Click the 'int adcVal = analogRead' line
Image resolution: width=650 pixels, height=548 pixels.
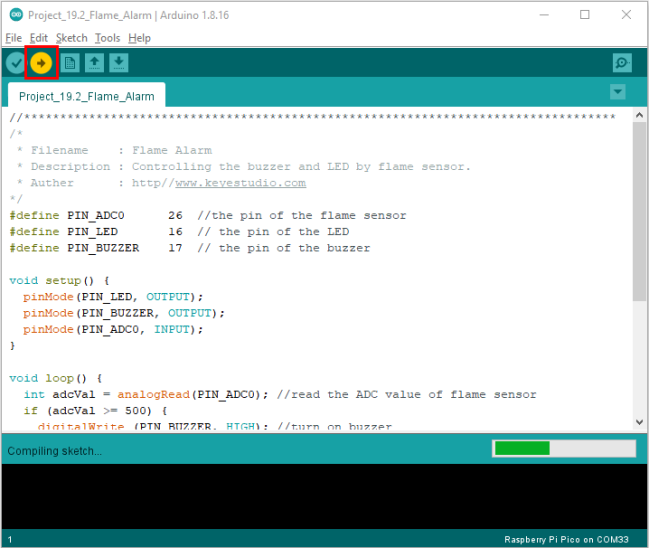click(x=280, y=394)
